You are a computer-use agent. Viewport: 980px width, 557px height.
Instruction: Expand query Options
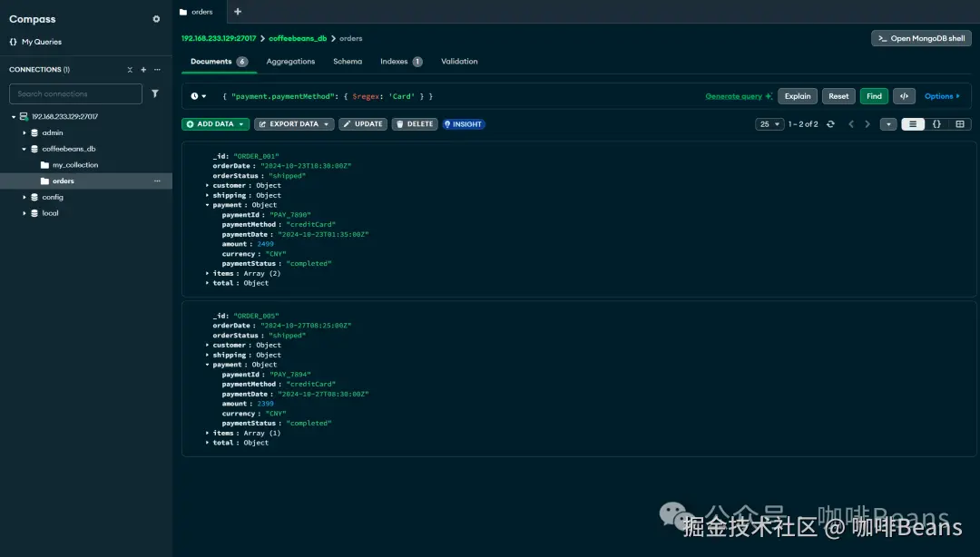942,96
